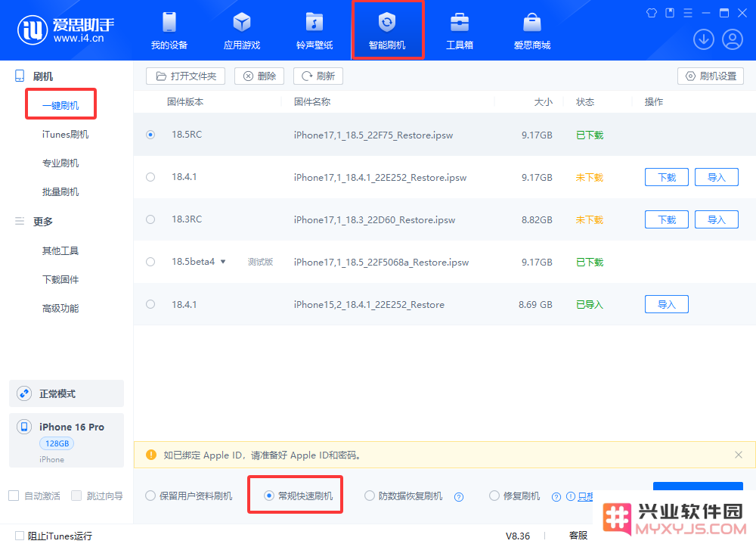Click the bookmark square icon in title bar
Screen dimensions: 756x547
pyautogui.click(x=670, y=13)
